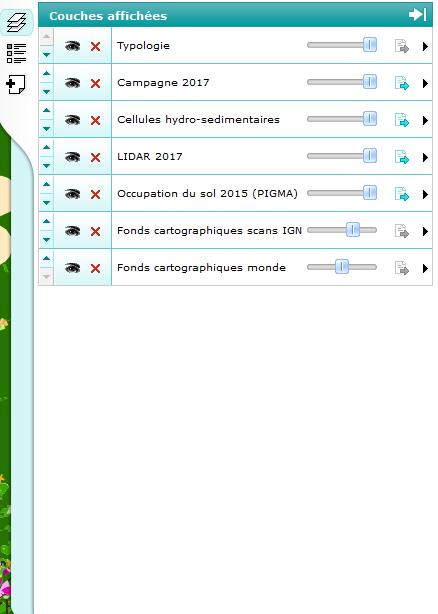Image resolution: width=438 pixels, height=614 pixels.
Task: Remove the Typologie layer with red X
Action: (x=95, y=47)
